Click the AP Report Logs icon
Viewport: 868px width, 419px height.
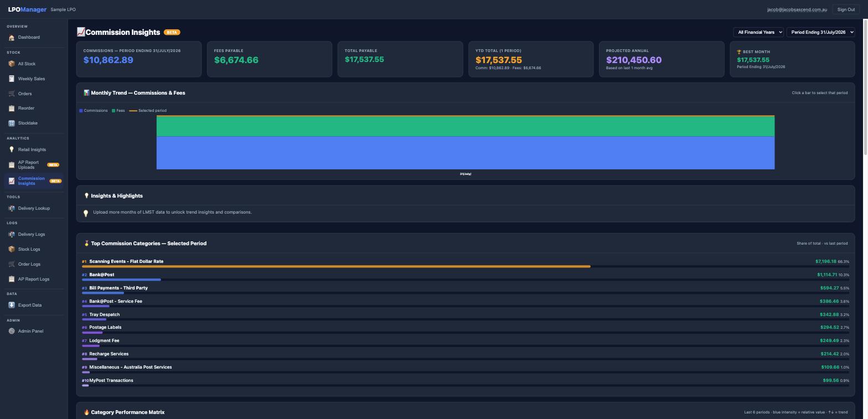pos(12,279)
